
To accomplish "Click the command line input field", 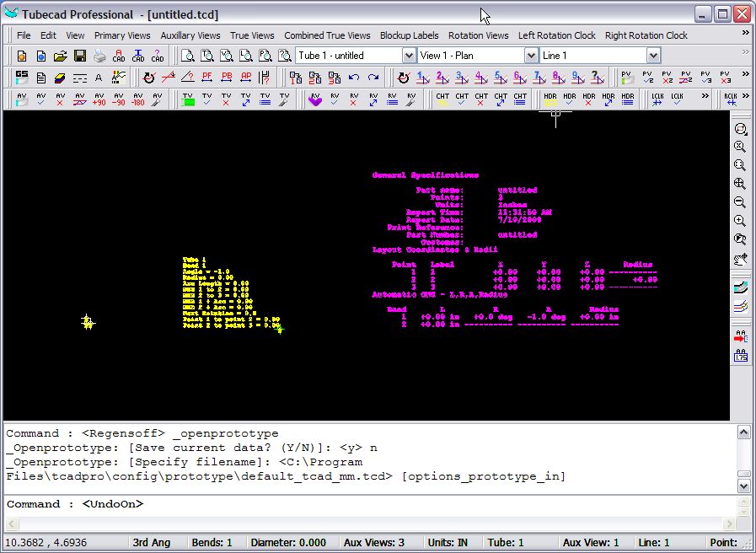I will click(x=369, y=504).
